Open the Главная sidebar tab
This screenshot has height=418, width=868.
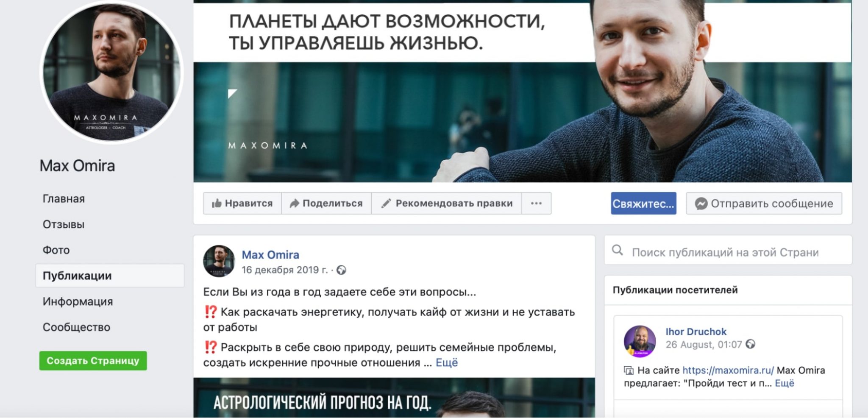coord(64,198)
